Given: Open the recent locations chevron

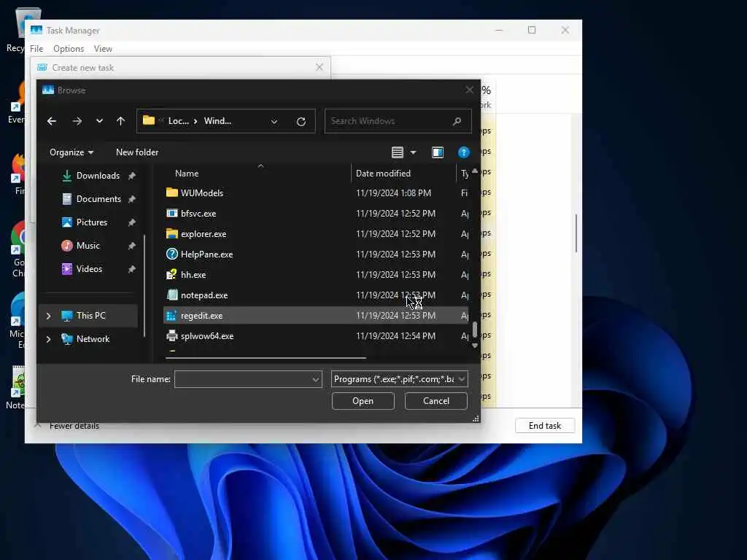Looking at the screenshot, I should point(99,121).
